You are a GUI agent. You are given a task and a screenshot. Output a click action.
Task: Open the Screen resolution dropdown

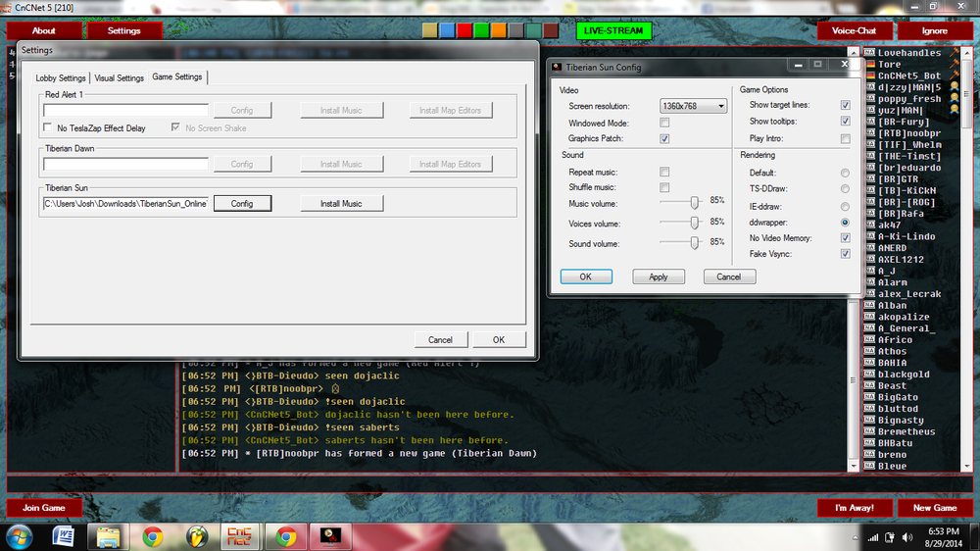693,106
